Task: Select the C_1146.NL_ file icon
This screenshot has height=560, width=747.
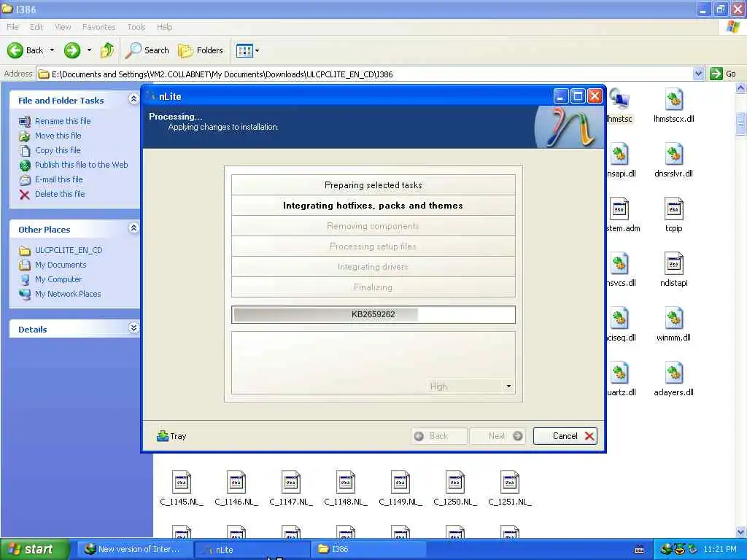Action: click(236, 483)
